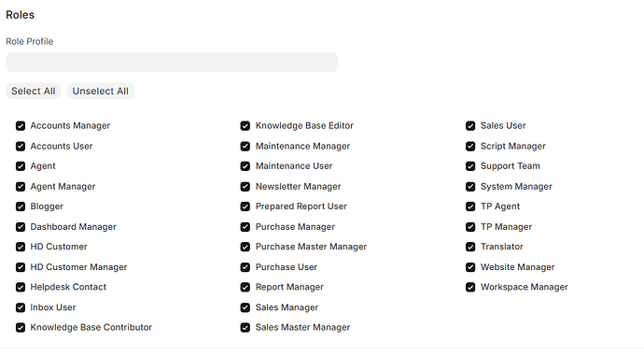The width and height of the screenshot is (644, 356).
Task: Uncheck the Blogger role
Action: (21, 206)
